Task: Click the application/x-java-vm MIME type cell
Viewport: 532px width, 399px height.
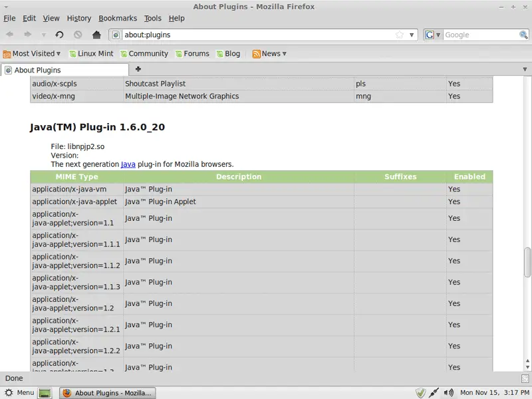Action: (76, 190)
